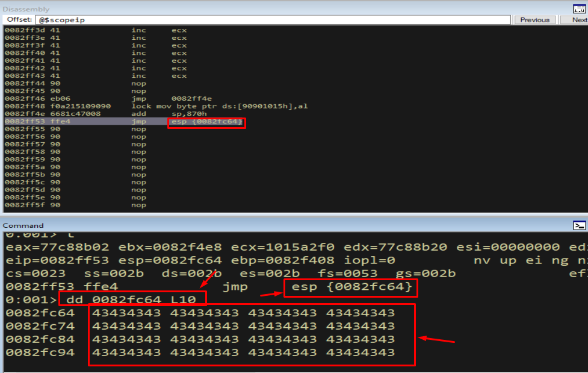This screenshot has width=588, height=373.
Task: Click the line 0082ff5f nop
Action: click(x=75, y=205)
